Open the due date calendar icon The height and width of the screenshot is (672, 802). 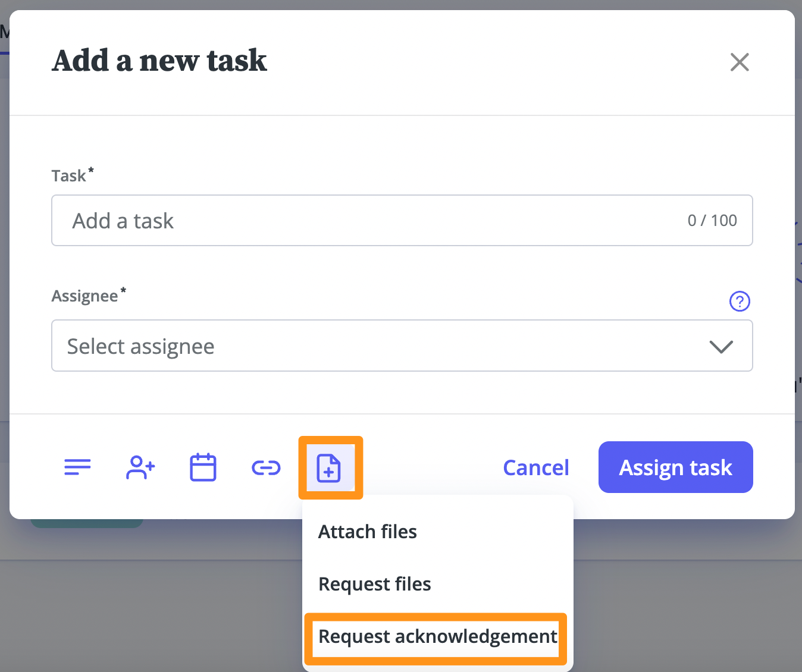click(x=203, y=467)
